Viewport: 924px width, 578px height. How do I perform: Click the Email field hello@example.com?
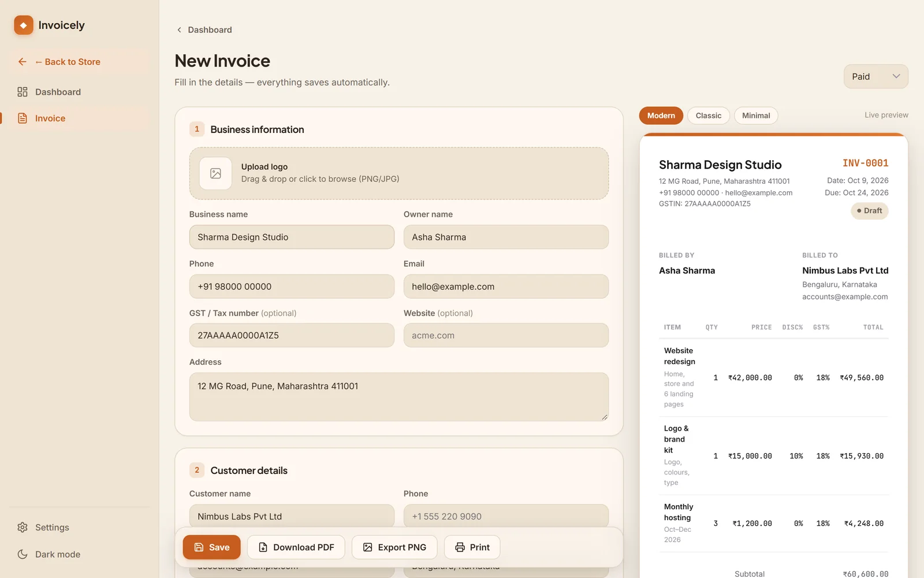click(x=506, y=287)
